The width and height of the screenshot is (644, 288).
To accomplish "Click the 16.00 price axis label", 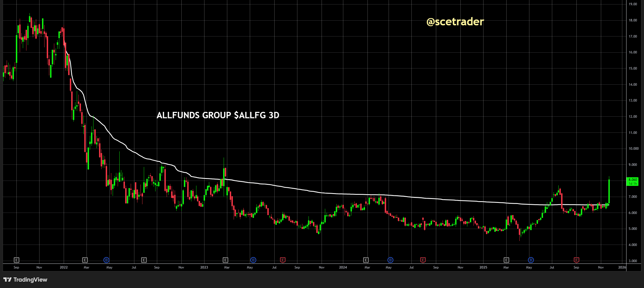I will [633, 52].
